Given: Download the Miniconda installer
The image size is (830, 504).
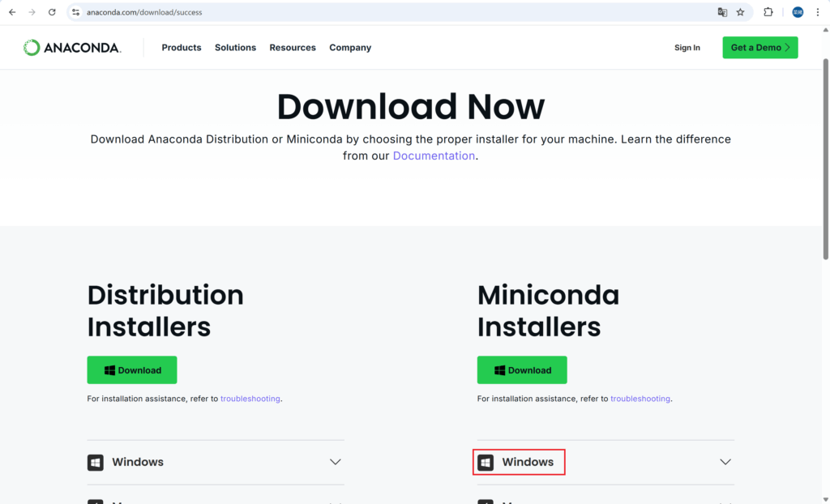Looking at the screenshot, I should [x=522, y=370].
